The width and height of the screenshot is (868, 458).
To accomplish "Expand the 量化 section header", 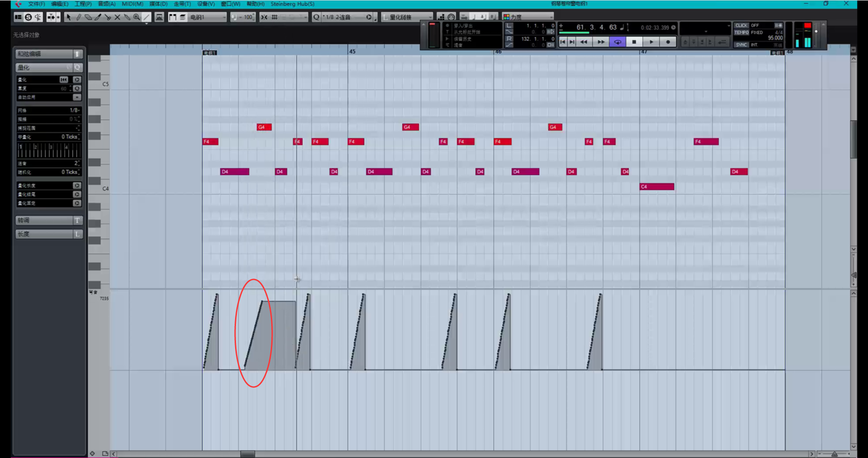I will [x=49, y=68].
